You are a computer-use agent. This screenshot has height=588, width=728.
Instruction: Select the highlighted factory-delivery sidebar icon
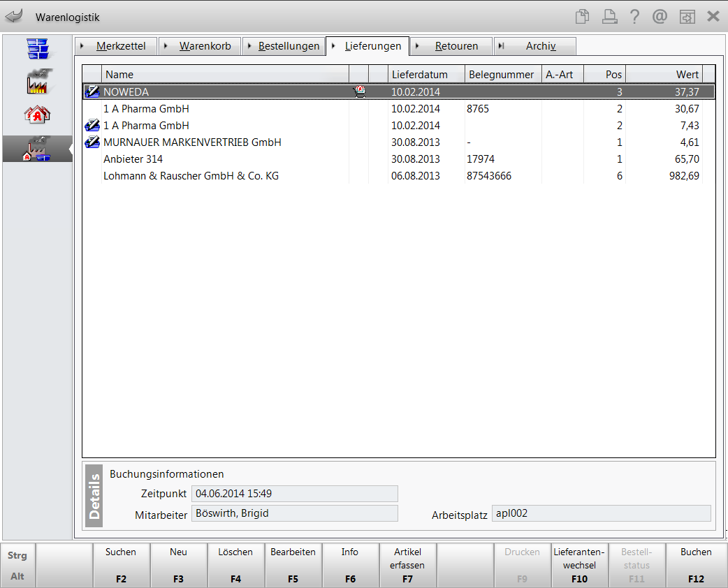(x=37, y=149)
